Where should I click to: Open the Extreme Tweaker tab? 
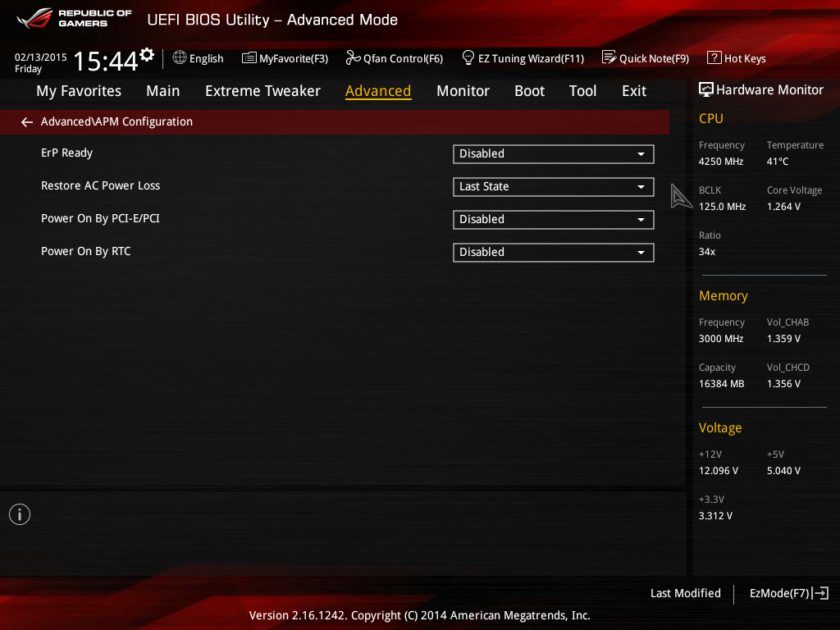(262, 91)
